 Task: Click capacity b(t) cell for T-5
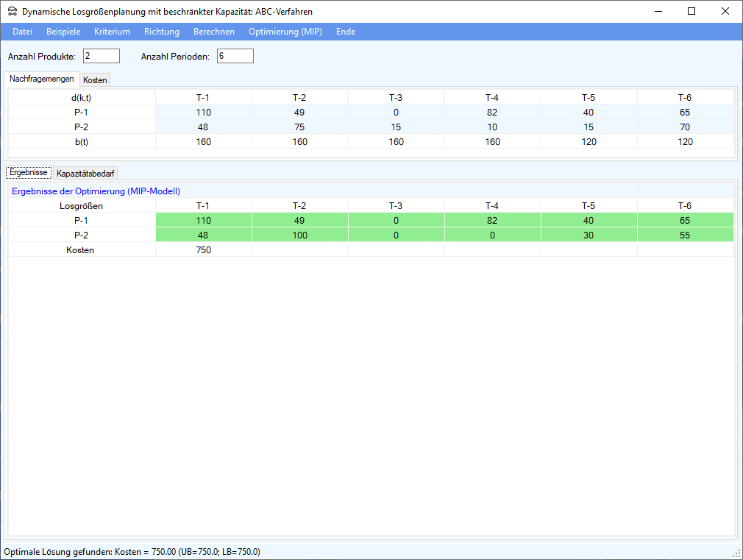[x=589, y=141]
